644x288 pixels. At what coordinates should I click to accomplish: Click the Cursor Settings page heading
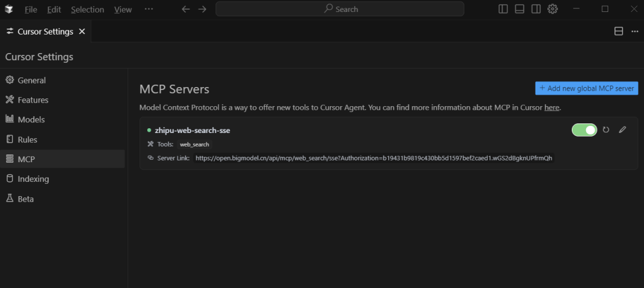tap(39, 57)
